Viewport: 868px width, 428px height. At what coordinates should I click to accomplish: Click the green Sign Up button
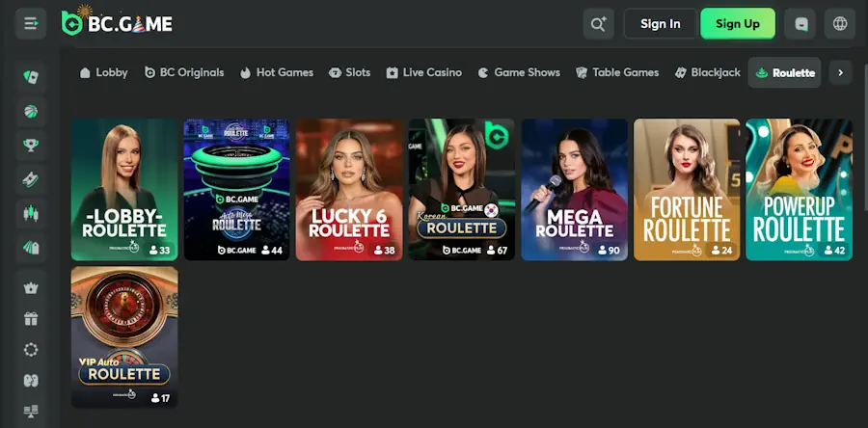pyautogui.click(x=738, y=24)
